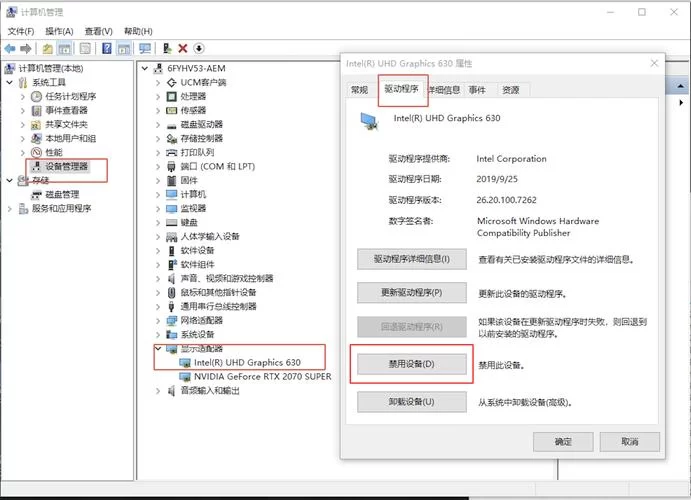
Task: Click the 处理器 chip icon
Action: pos(171,96)
